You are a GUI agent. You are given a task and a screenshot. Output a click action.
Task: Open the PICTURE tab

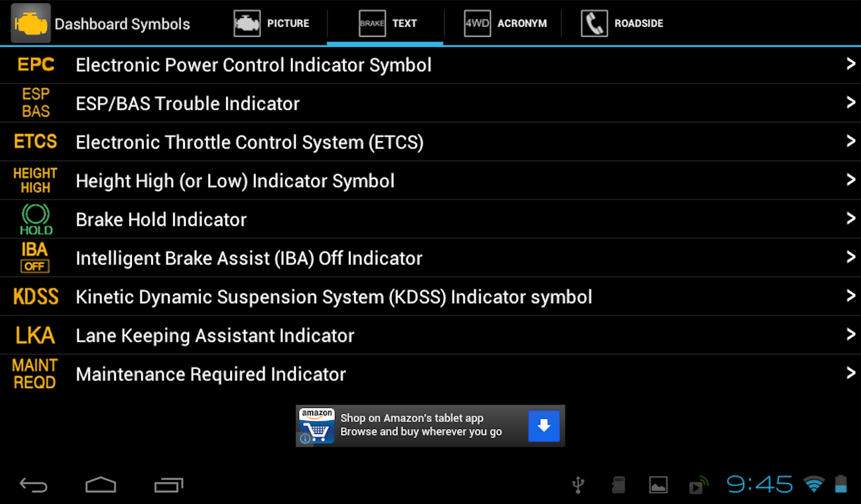point(271,24)
